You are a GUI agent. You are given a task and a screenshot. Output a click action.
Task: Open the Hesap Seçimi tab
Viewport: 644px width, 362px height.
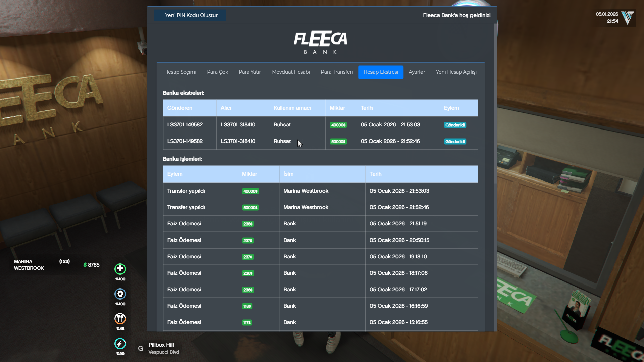tap(180, 72)
